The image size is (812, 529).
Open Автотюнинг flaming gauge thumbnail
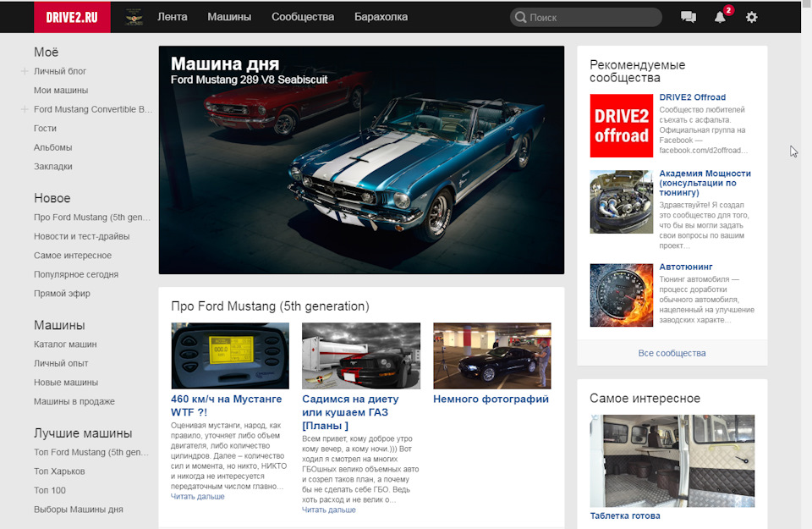622,295
